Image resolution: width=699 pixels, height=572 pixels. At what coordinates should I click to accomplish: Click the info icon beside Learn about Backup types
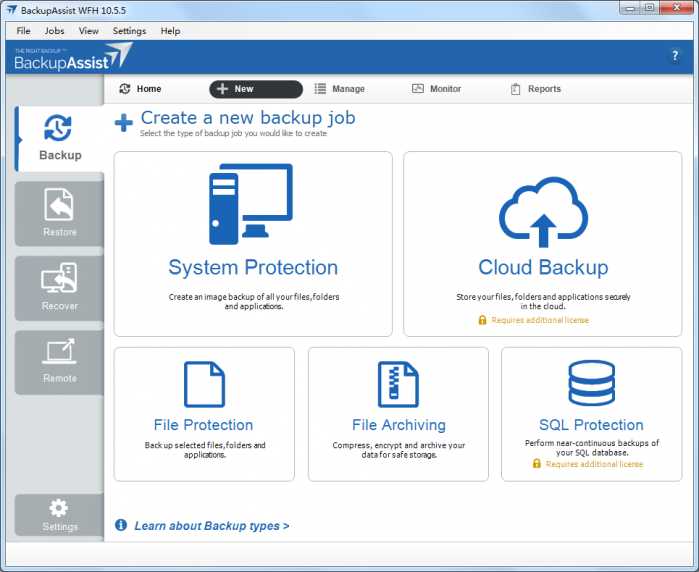121,525
